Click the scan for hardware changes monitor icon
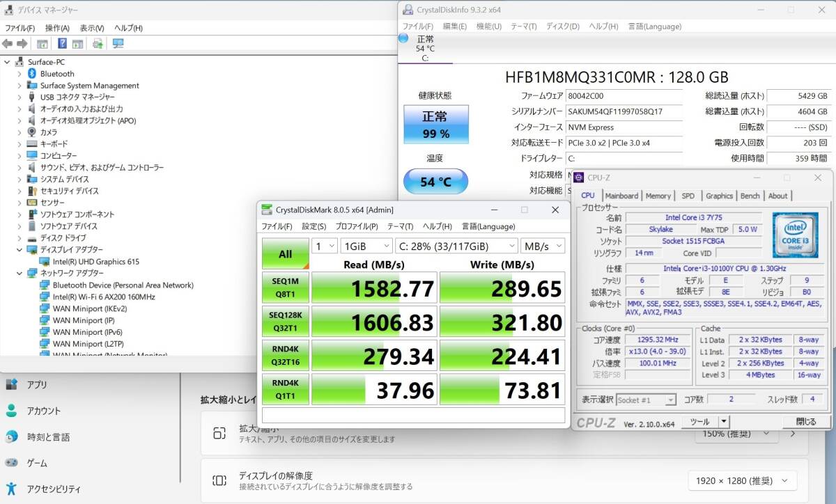This screenshot has width=836, height=504. [118, 43]
